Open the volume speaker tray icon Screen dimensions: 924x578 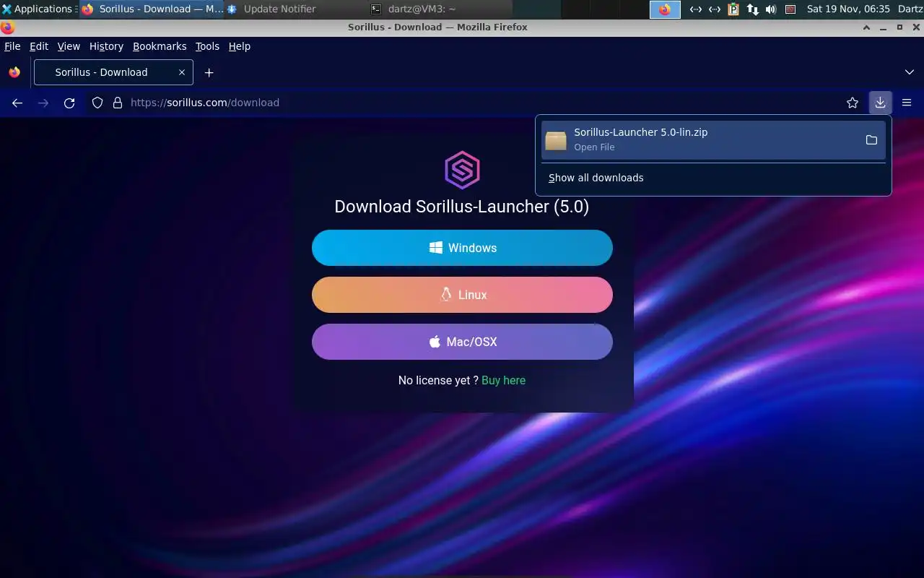(x=771, y=9)
